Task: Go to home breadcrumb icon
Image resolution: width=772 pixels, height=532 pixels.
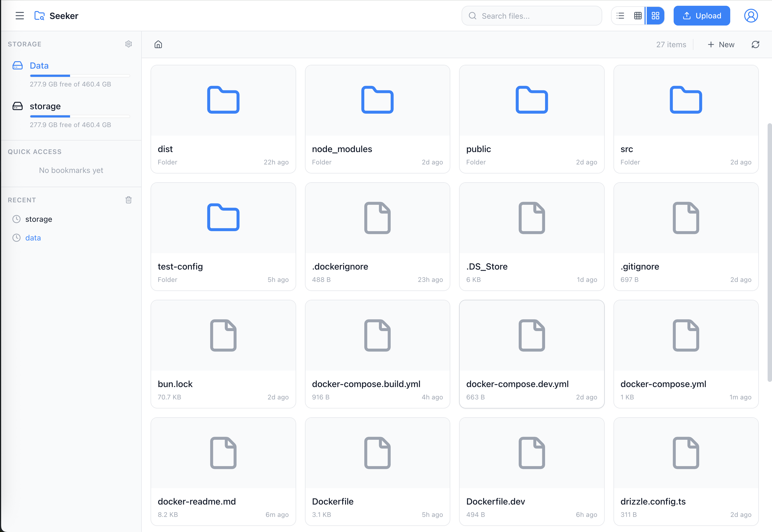Action: coord(158,45)
